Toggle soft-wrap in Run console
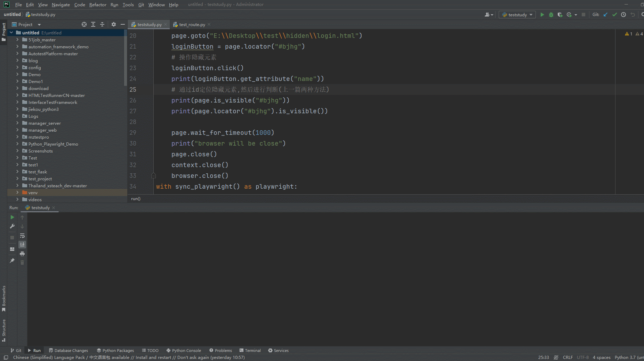 (22, 236)
